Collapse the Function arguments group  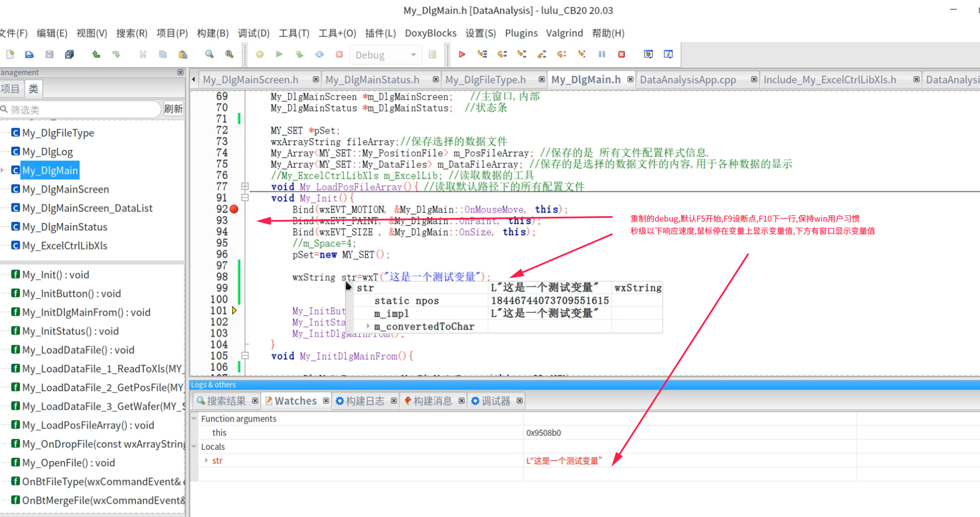coord(194,419)
